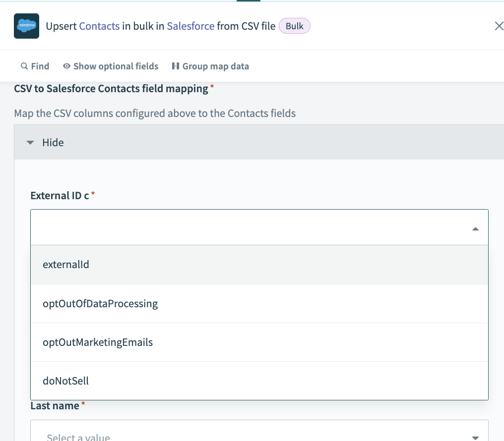This screenshot has width=504, height=441.
Task: Open the Find search option
Action: coord(35,66)
